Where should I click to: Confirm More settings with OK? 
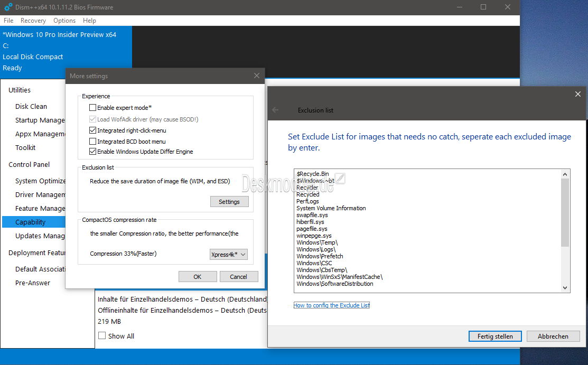click(197, 277)
